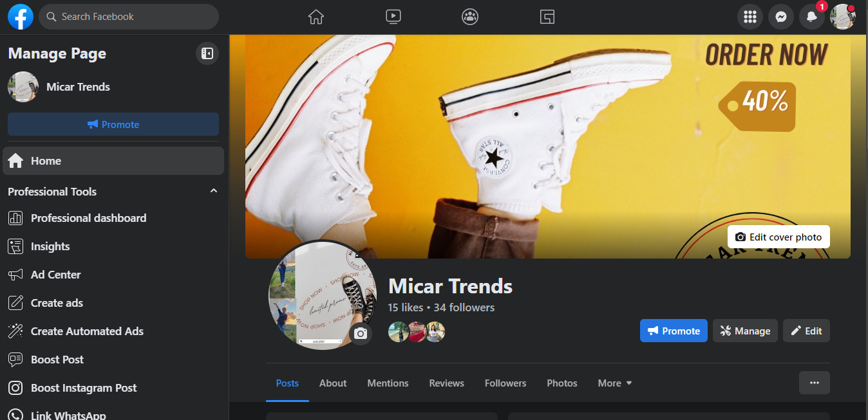Open the Home feed icon in top bar

316,17
